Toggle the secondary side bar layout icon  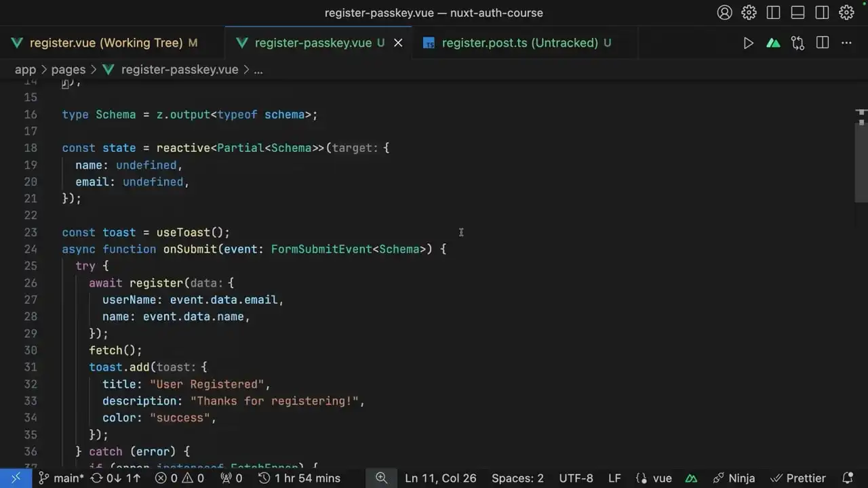point(822,12)
